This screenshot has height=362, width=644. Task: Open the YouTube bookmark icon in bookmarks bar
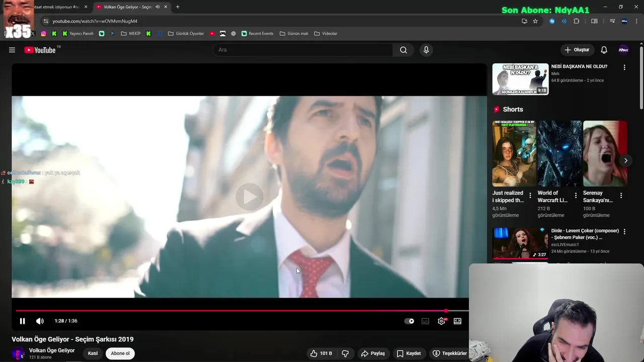pyautogui.click(x=212, y=34)
